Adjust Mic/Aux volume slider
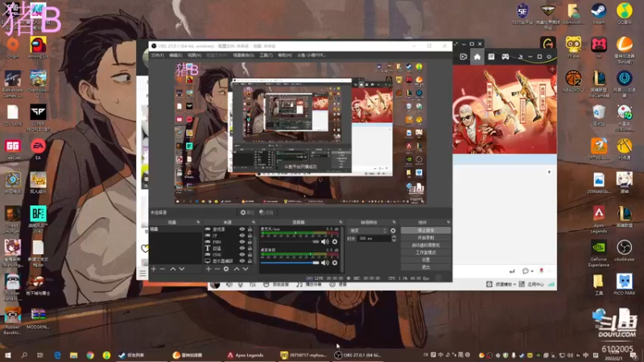 click(290, 242)
